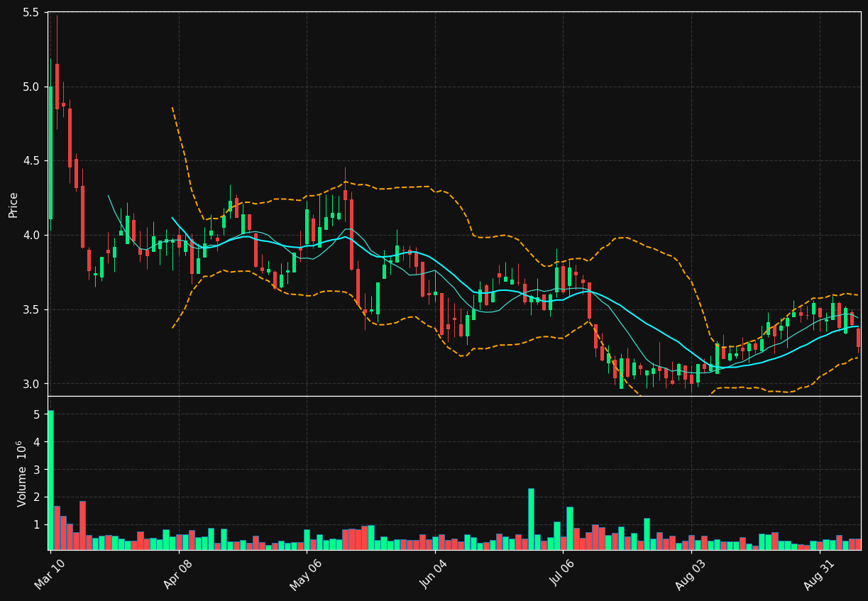Click the volume axis label 4
This screenshot has width=868, height=601.
(x=38, y=442)
